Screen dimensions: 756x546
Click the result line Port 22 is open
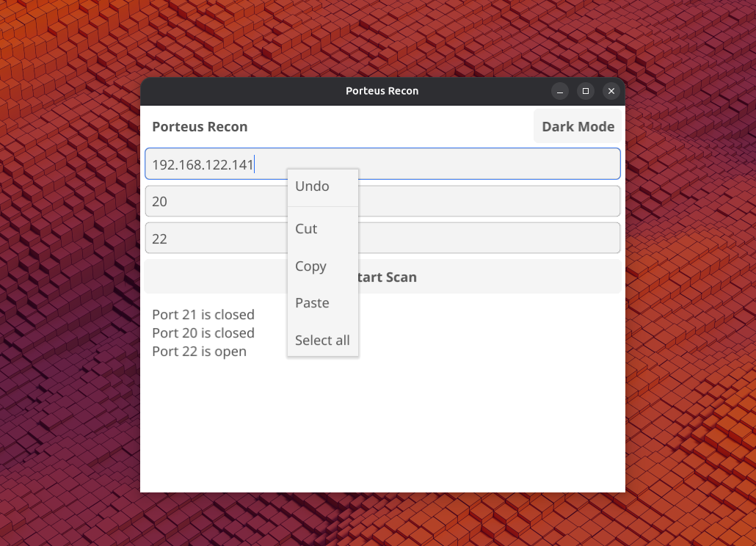199,351
